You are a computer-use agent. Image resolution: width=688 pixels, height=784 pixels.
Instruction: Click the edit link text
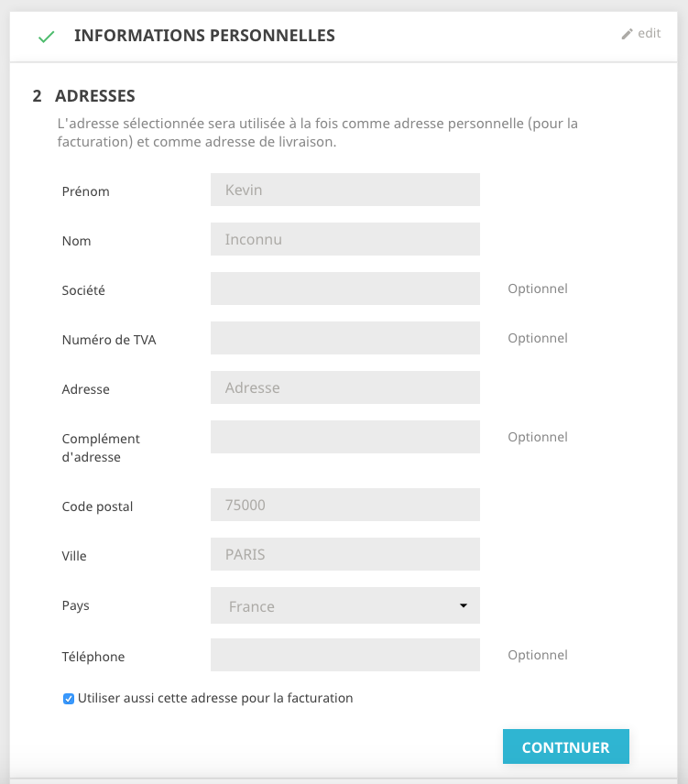tap(649, 34)
